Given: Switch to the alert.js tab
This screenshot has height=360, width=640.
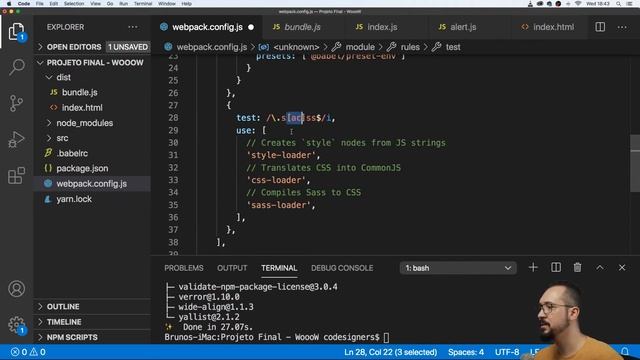Looking at the screenshot, I should 462,27.
